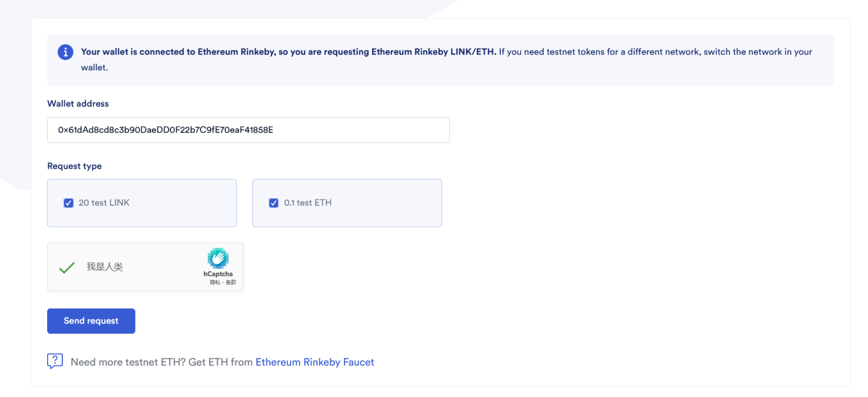The image size is (868, 397).
Task: Click the "switch the network" banner sentence
Action: 655,52
